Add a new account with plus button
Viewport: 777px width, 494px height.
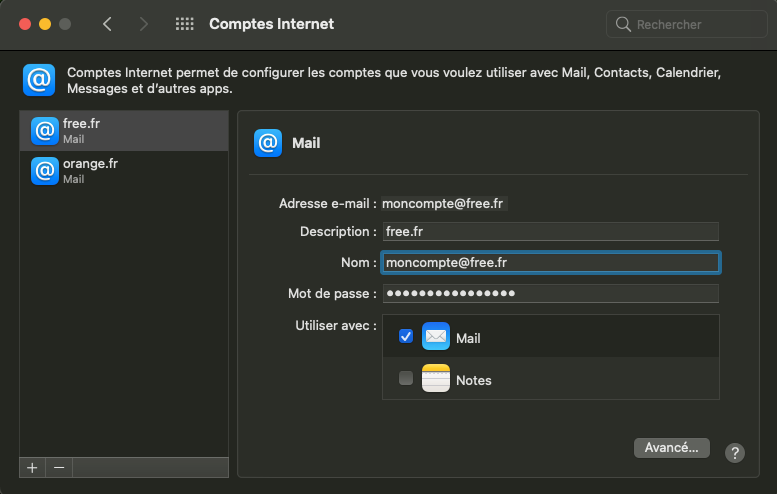[32, 467]
